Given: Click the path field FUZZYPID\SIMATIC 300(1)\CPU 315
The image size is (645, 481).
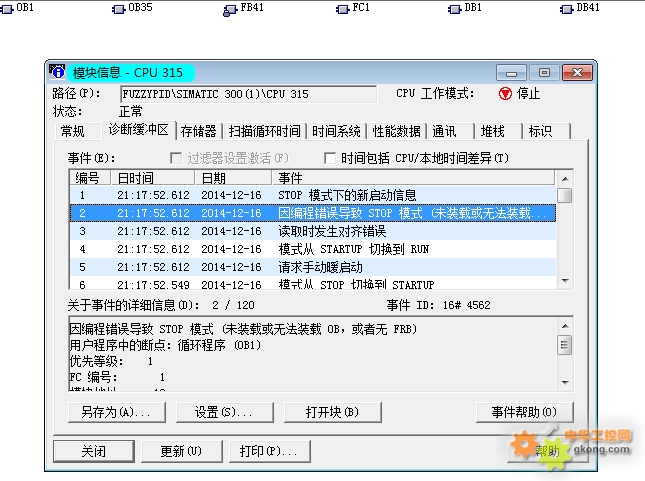Looking at the screenshot, I should tap(248, 94).
